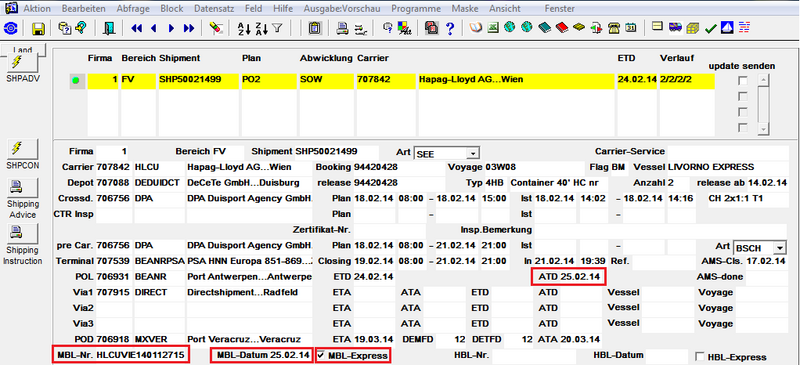
Task: Click the blue question mark help icon
Action: tap(449, 29)
